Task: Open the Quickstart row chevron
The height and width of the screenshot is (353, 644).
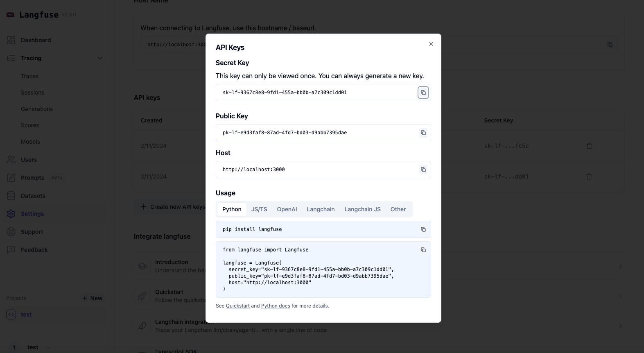Action: pos(621,296)
